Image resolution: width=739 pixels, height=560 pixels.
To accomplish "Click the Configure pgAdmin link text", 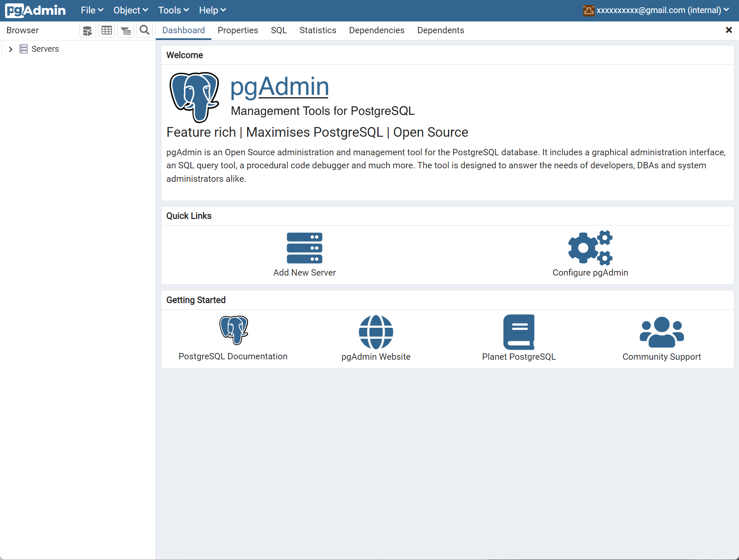I will pyautogui.click(x=590, y=273).
